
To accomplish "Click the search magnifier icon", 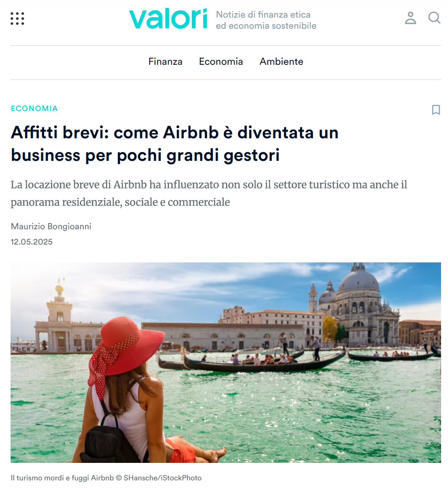I will tap(434, 17).
